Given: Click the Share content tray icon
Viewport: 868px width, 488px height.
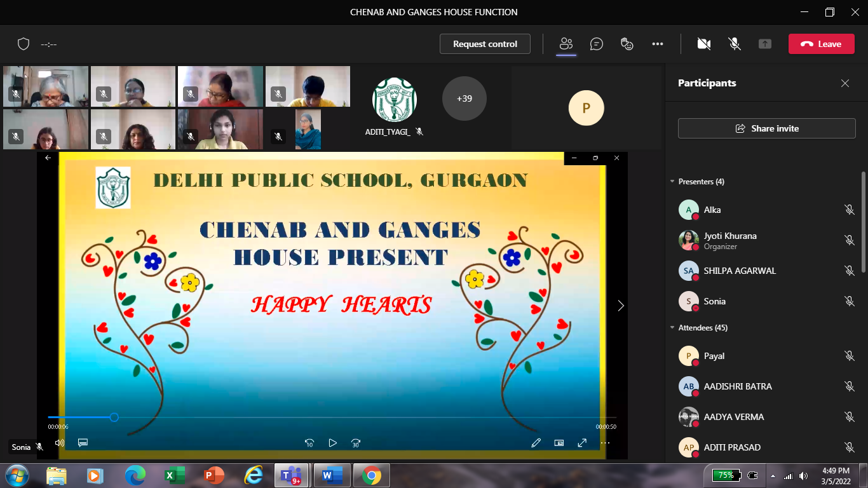Looking at the screenshot, I should [x=765, y=44].
